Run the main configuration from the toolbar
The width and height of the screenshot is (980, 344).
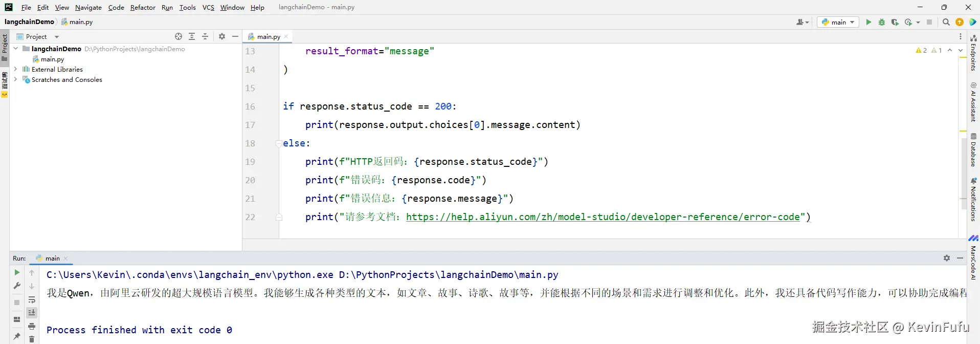pos(868,22)
